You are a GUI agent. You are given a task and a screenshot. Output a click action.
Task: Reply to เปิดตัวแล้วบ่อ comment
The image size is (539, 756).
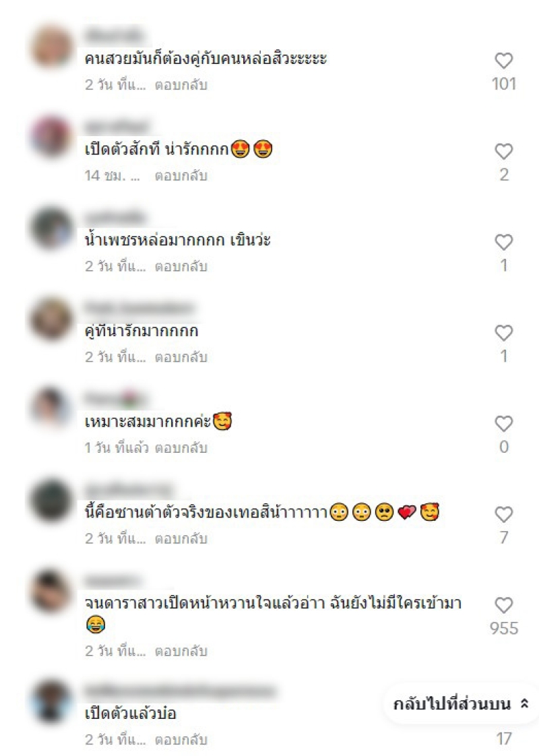181,740
